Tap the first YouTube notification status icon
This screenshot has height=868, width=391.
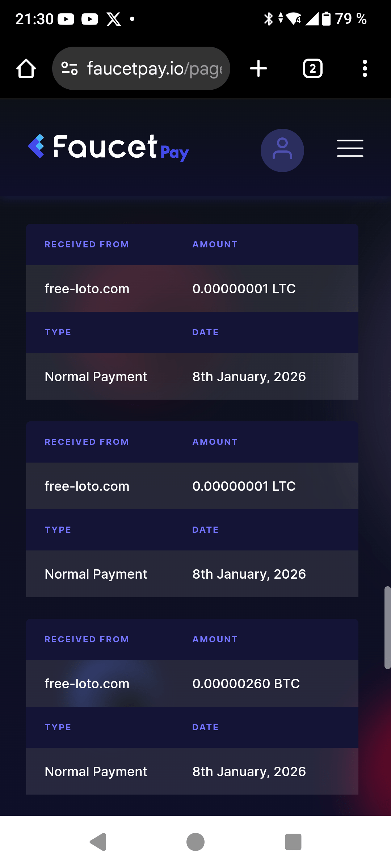[x=66, y=19]
